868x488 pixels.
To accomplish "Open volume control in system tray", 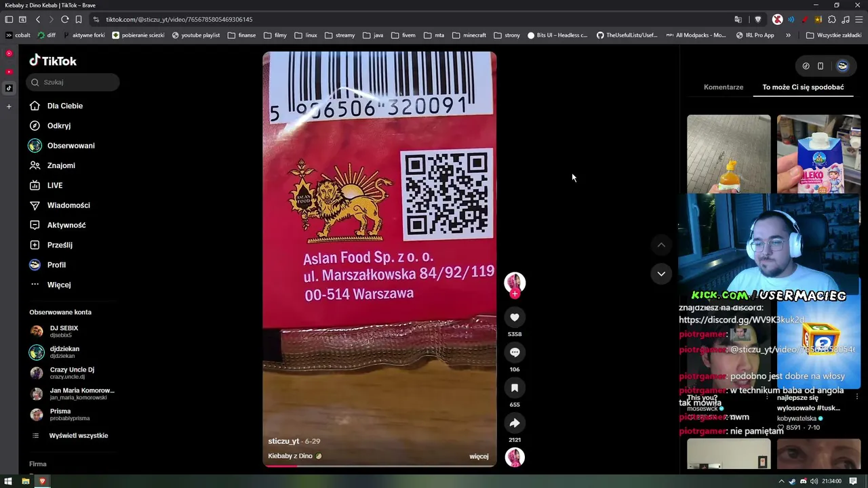I will [814, 481].
